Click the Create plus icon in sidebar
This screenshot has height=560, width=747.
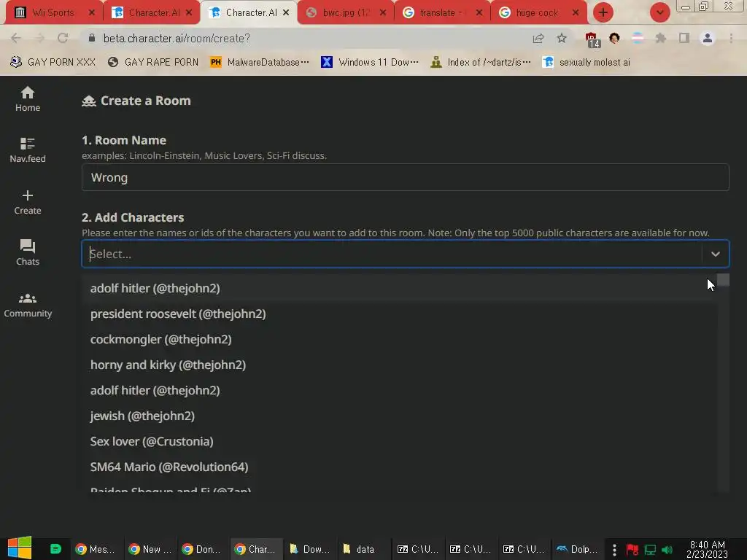tap(28, 195)
